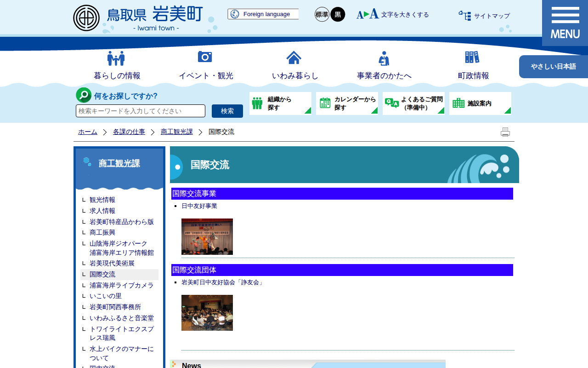
Task: Open 岩美町関西事務所 in sidebar
Action: [115, 307]
